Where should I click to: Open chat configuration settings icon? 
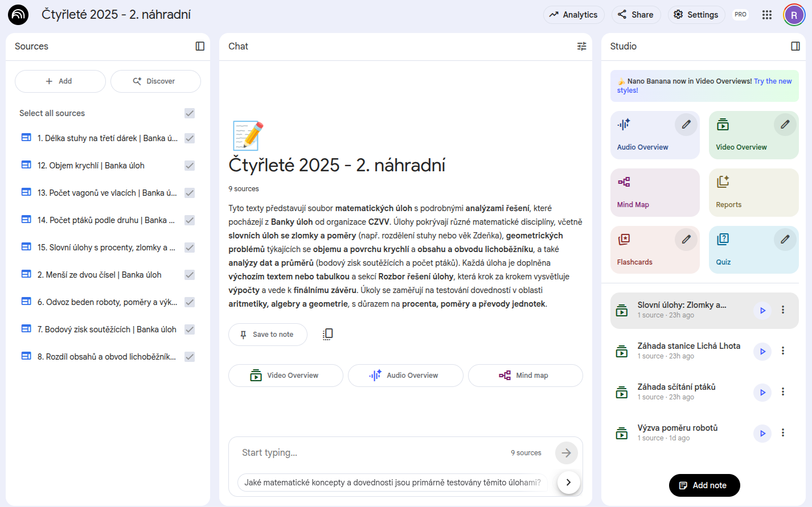coord(581,46)
